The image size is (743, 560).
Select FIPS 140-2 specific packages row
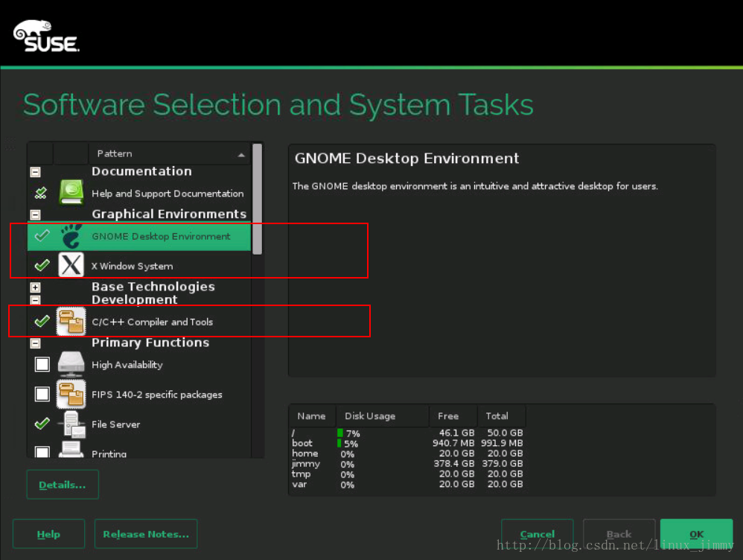(139, 394)
